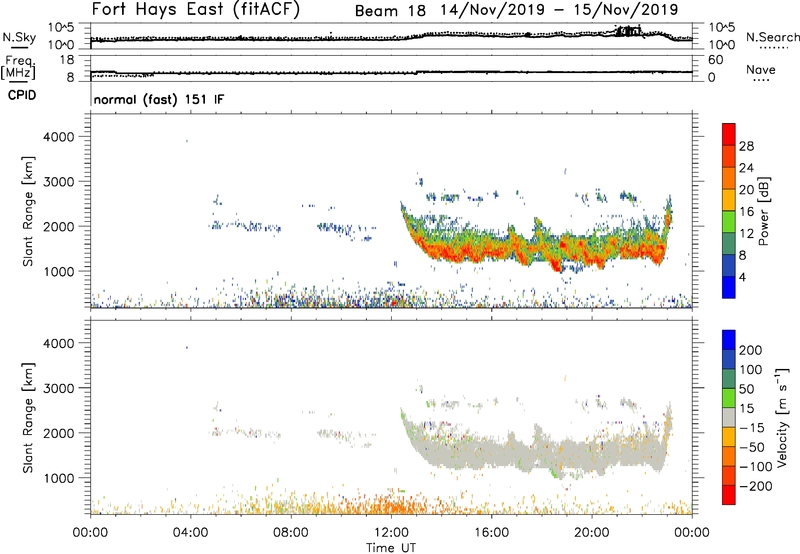Click the light green 15–50 velocity colorbar segment
The image size is (800, 554).
pos(729,398)
